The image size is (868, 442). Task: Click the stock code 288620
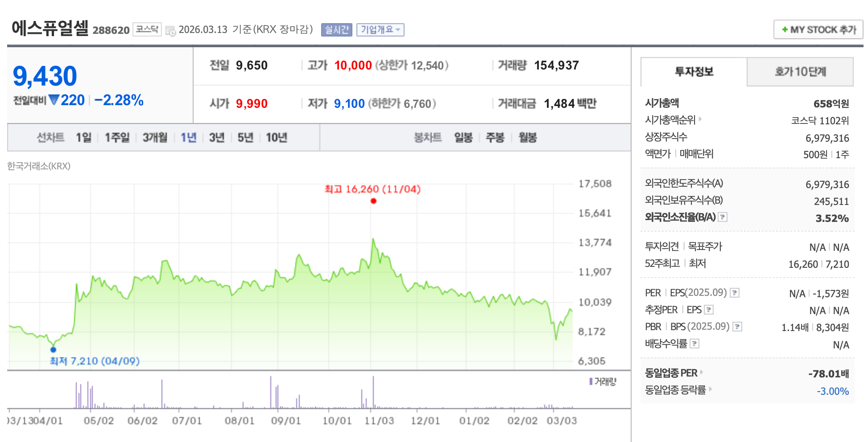coord(111,30)
